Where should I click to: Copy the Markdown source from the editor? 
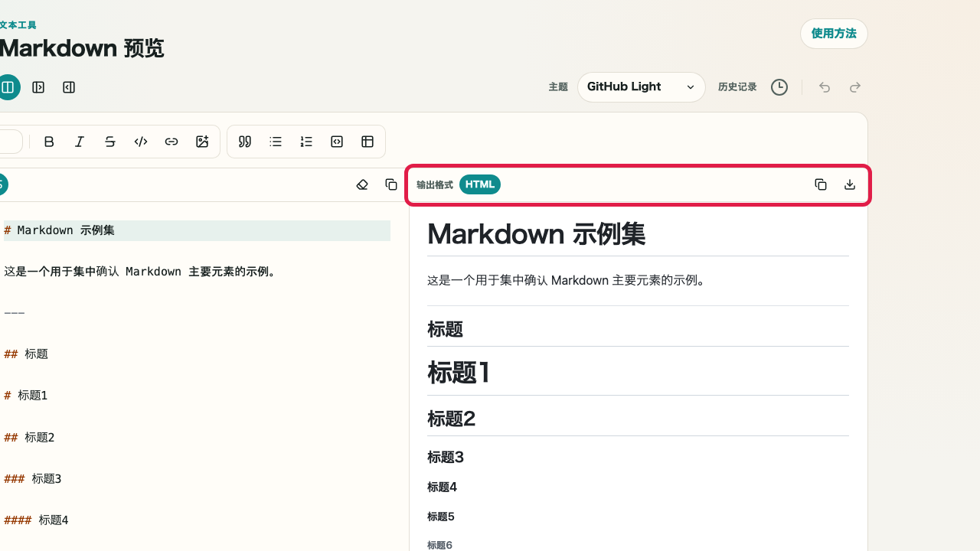[x=391, y=184]
